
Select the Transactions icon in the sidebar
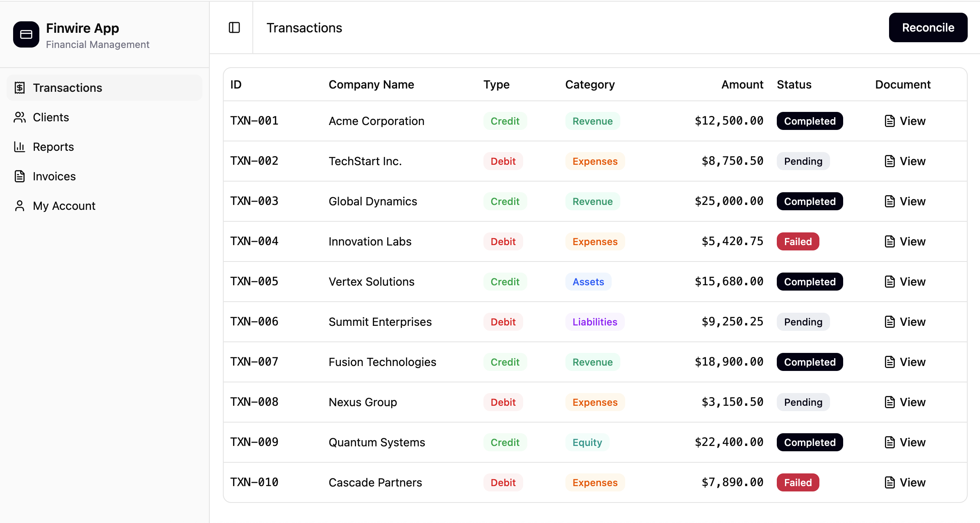[20, 87]
